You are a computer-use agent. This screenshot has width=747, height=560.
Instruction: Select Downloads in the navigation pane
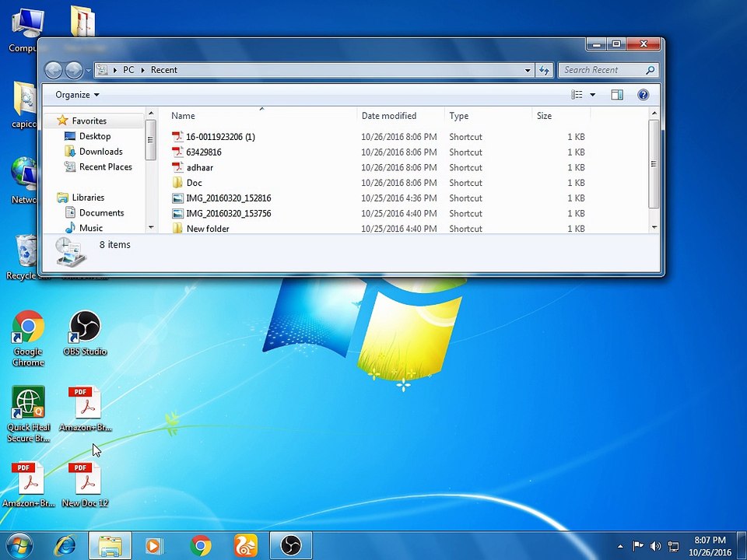pyautogui.click(x=100, y=152)
